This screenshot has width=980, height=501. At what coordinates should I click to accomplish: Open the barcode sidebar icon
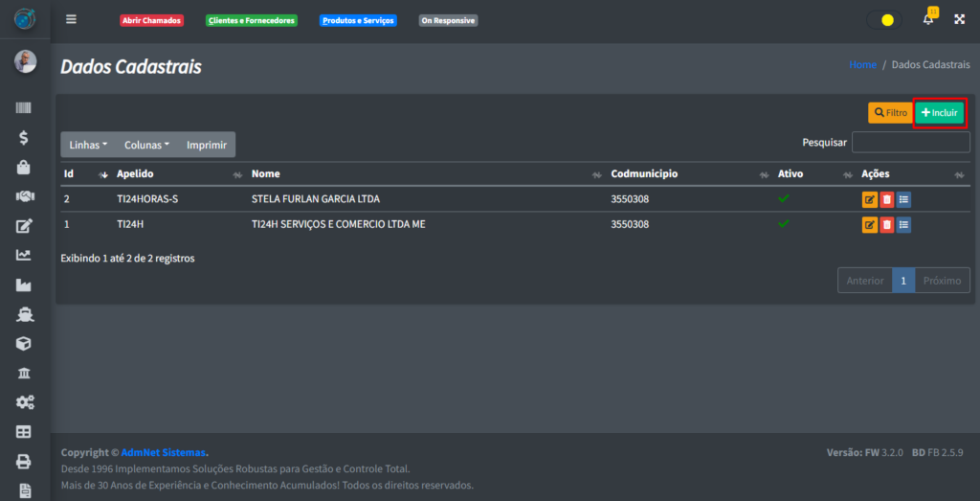coord(24,108)
